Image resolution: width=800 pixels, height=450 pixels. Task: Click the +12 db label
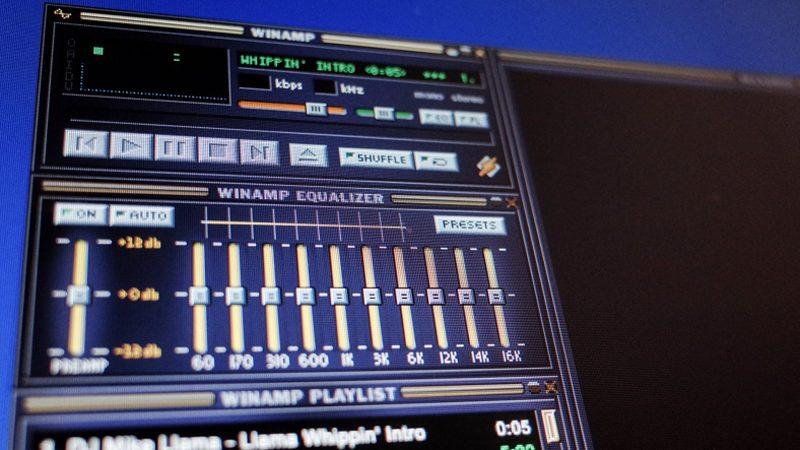139,242
